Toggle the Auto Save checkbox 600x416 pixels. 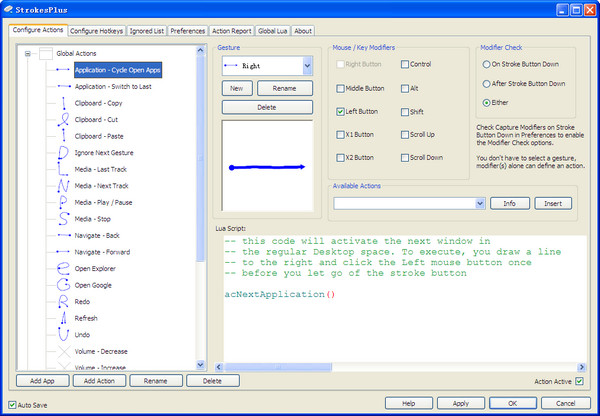[12, 405]
